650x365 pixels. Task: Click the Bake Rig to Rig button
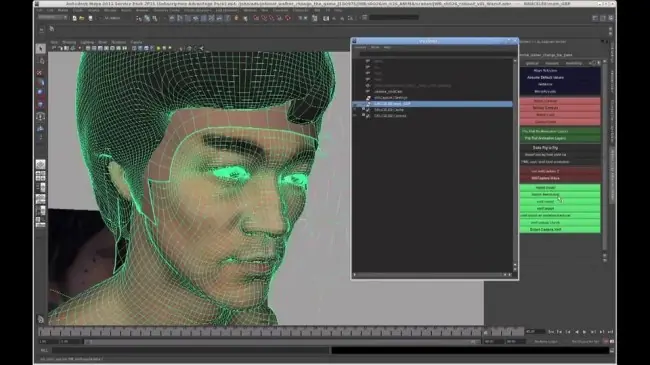546,148
